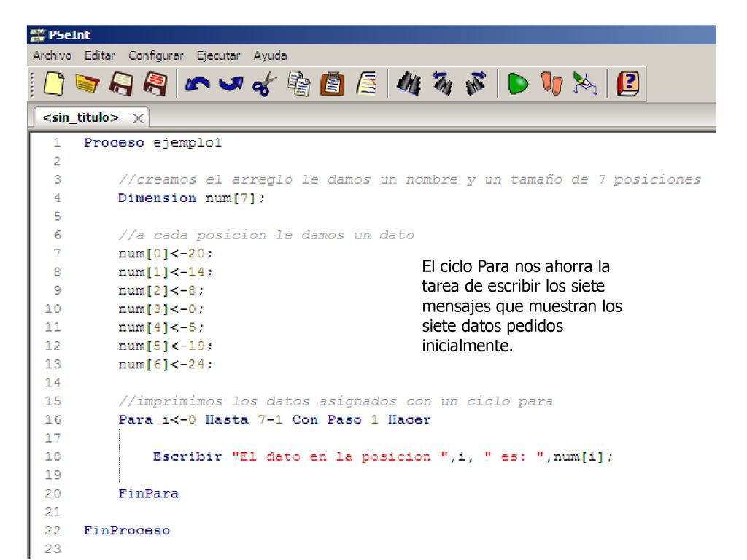
Task: Undo the last edit with the left arrow
Action: pos(197,85)
